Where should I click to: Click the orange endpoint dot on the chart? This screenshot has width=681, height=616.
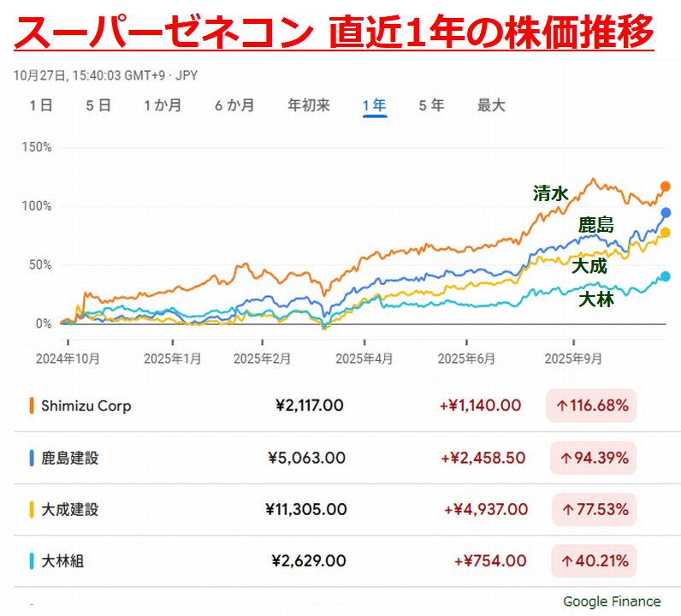click(x=665, y=187)
